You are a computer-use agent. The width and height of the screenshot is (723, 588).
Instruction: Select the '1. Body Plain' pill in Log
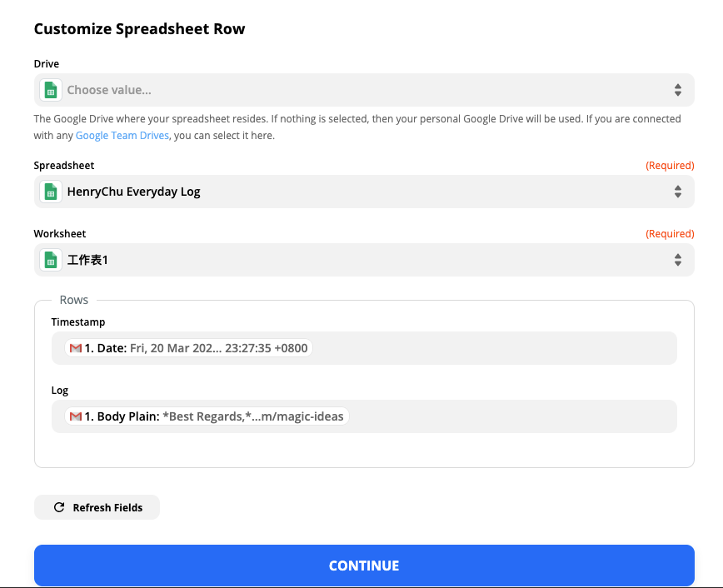pos(207,416)
